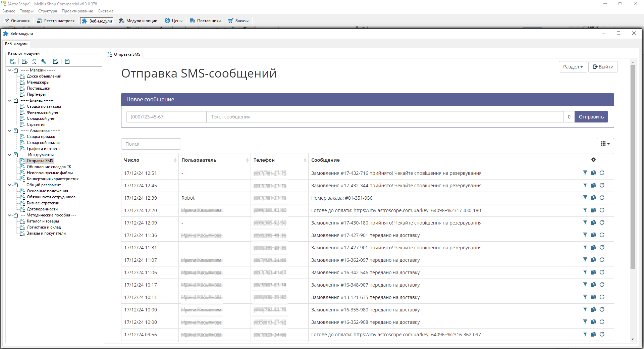Click the refresh icon in the 09:56 row
Screen dimensions: 644x349
(602, 334)
